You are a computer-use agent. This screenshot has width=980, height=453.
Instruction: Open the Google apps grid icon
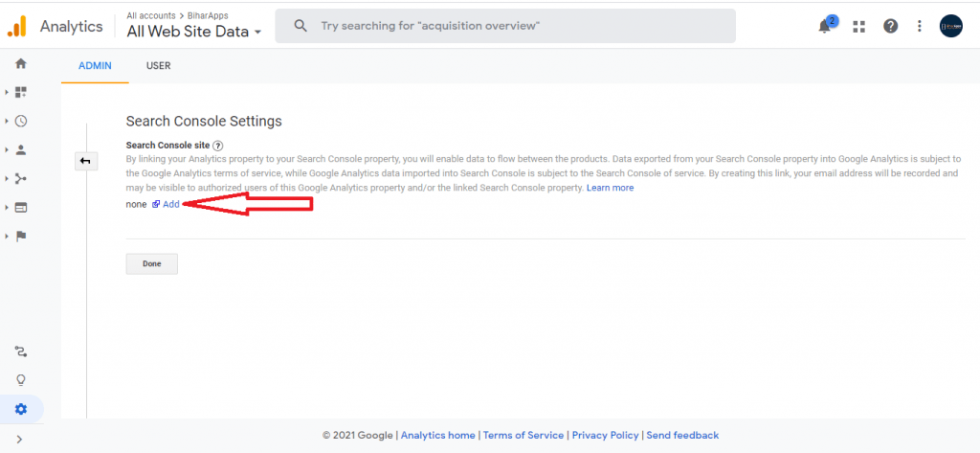(859, 26)
